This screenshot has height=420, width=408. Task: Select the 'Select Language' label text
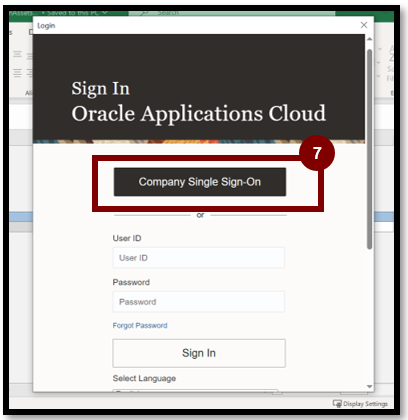tap(144, 378)
